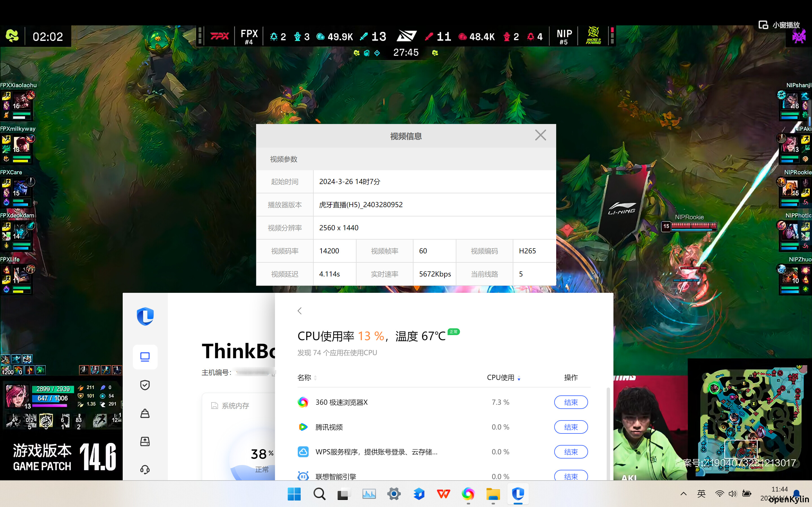Viewport: 812px width, 507px height.
Task: Switch input language via 英 indicator
Action: (701, 493)
